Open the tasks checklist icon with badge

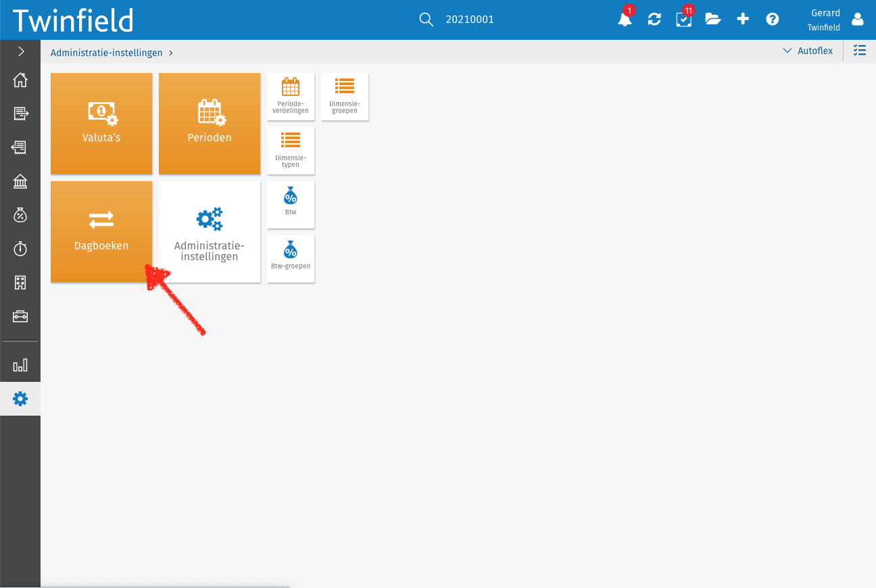[x=683, y=20]
